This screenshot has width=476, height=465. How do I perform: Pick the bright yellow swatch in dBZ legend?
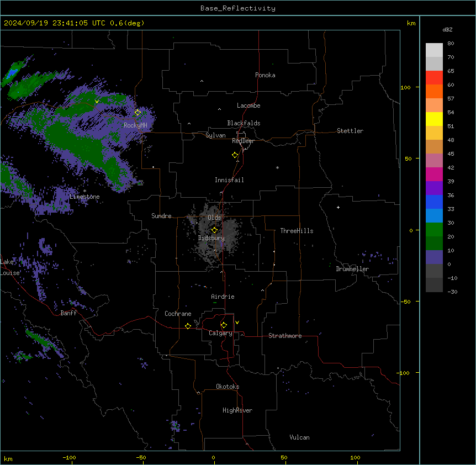click(434, 119)
